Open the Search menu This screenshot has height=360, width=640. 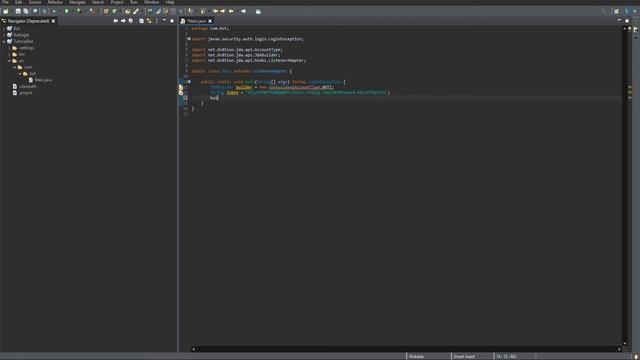[x=98, y=2]
